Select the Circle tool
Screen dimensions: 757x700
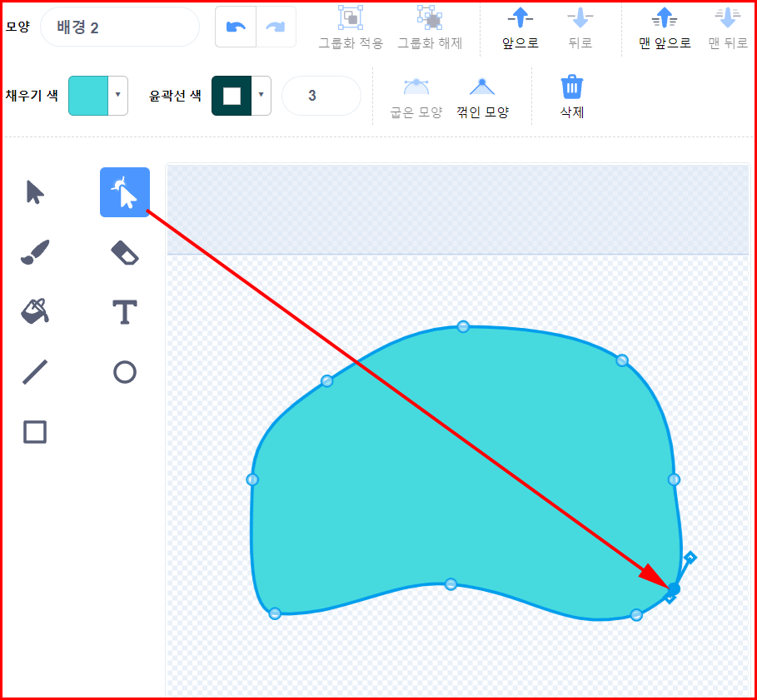[x=125, y=372]
